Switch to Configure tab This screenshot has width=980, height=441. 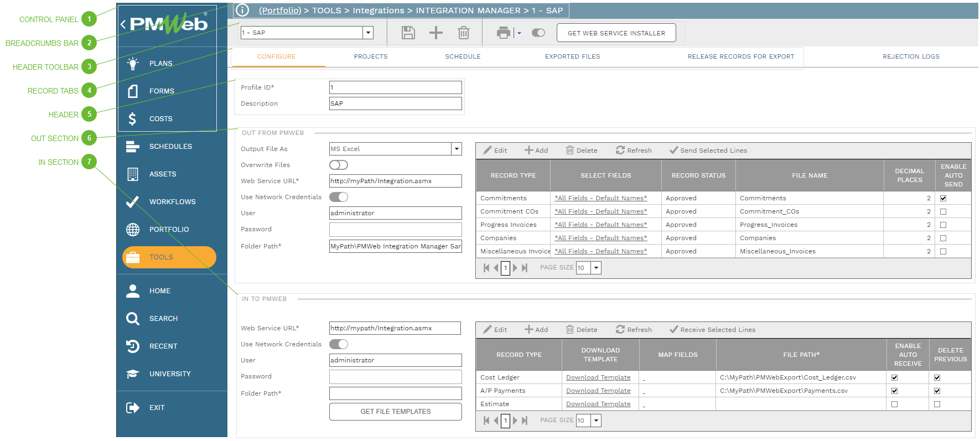tap(276, 56)
